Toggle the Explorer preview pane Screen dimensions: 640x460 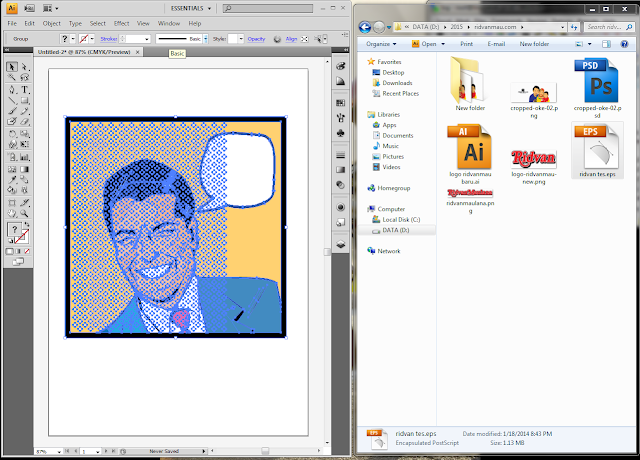606,44
